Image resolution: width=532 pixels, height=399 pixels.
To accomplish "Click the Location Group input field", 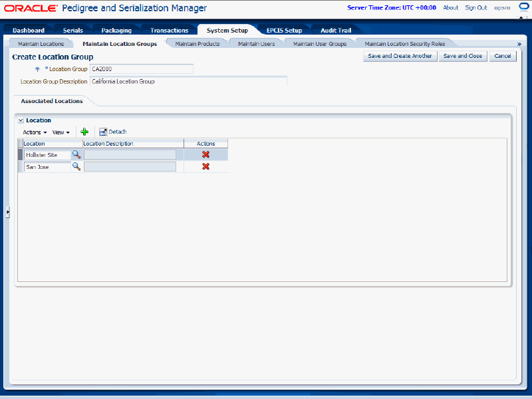I will click(x=142, y=69).
